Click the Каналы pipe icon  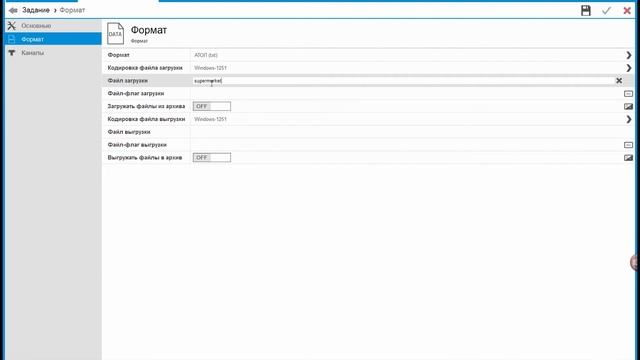[x=11, y=53]
